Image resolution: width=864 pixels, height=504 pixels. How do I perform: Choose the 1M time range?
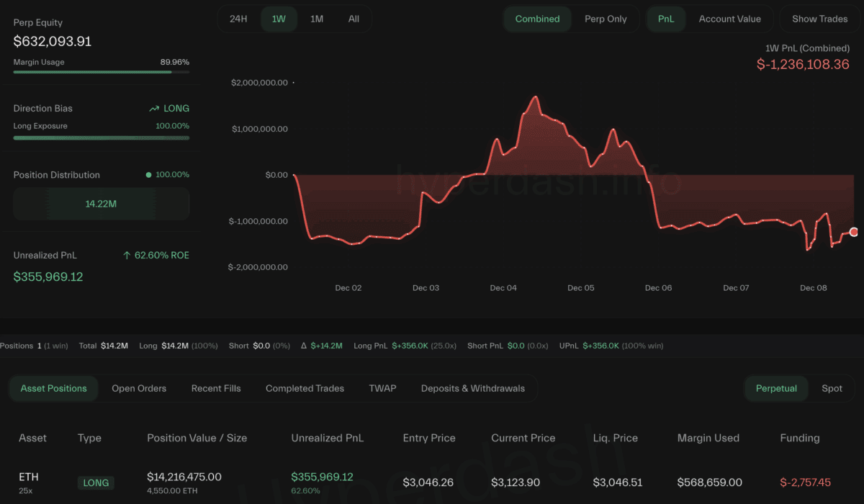[x=317, y=19]
